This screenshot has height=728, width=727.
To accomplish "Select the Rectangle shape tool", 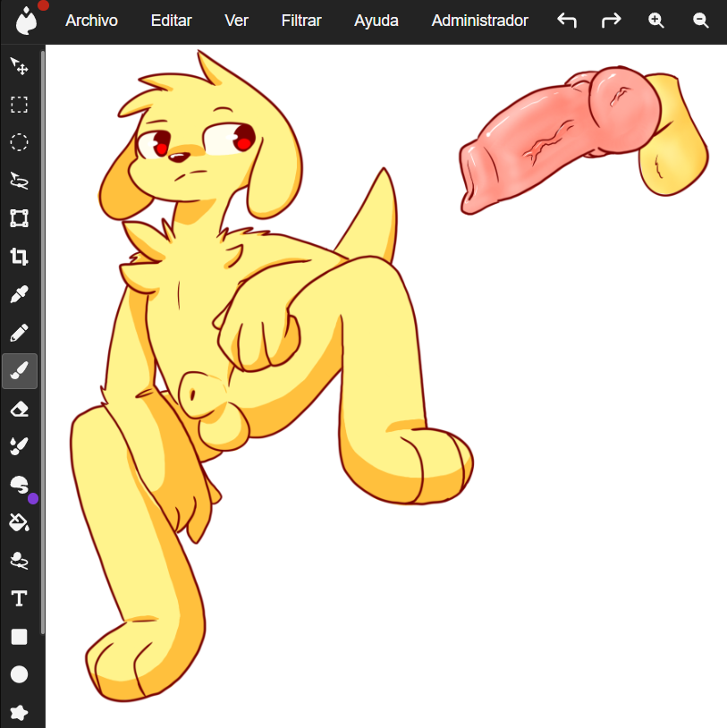I will (19, 637).
